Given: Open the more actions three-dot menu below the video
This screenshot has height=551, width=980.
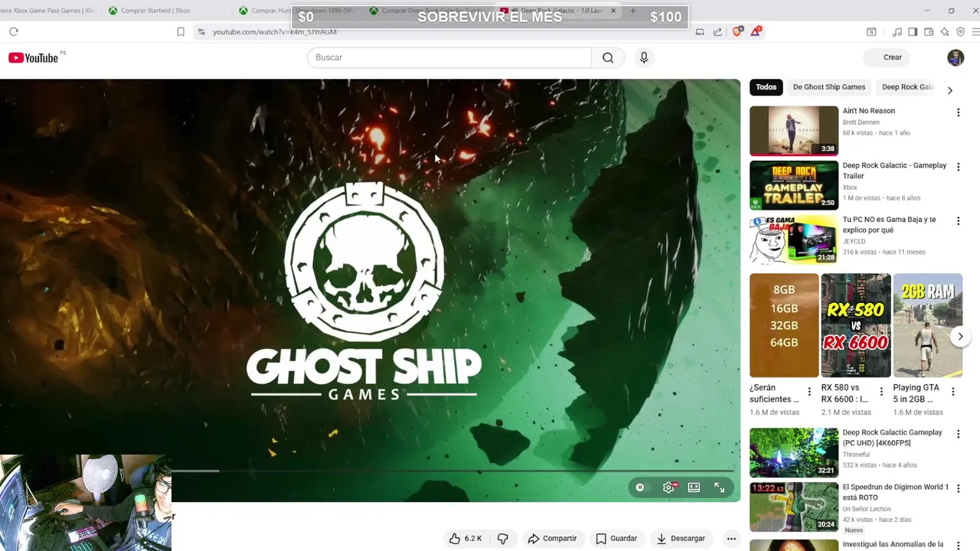Looking at the screenshot, I should [731, 539].
